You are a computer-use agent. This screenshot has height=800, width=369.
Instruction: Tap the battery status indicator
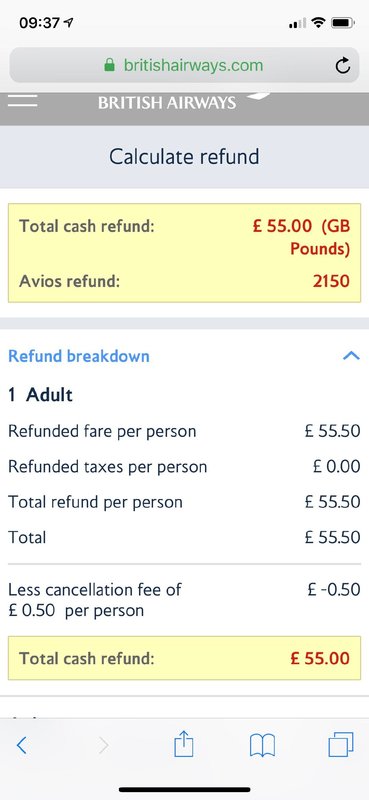point(342,23)
